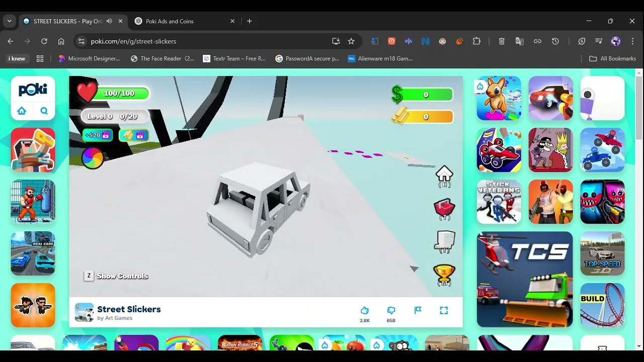Open the TCS helicopter game thumbnail
The width and height of the screenshot is (644, 362).
pos(525,279)
